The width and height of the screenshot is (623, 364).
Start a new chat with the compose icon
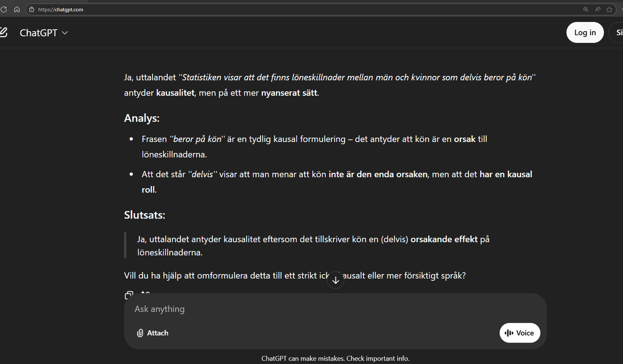click(3, 33)
